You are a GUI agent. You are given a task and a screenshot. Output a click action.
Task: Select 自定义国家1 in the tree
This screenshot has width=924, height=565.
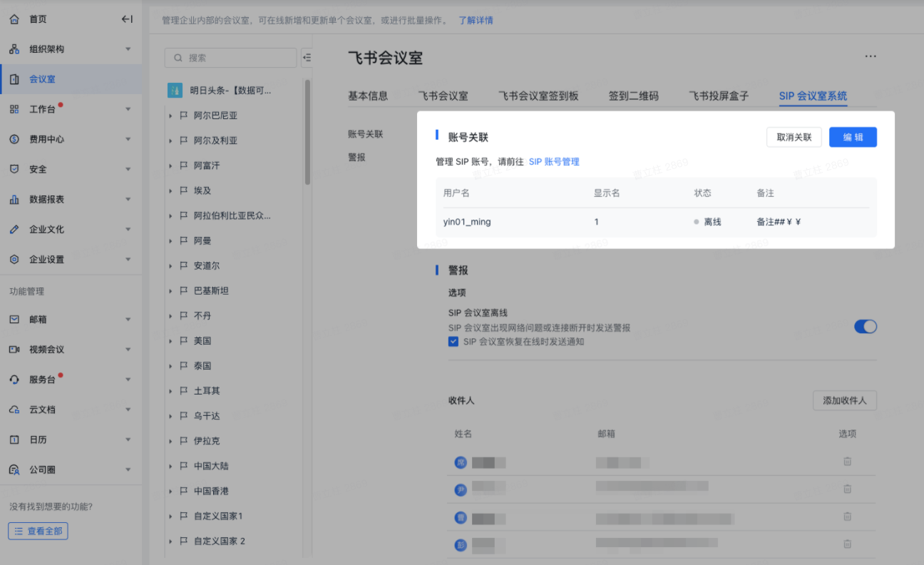[x=218, y=516]
